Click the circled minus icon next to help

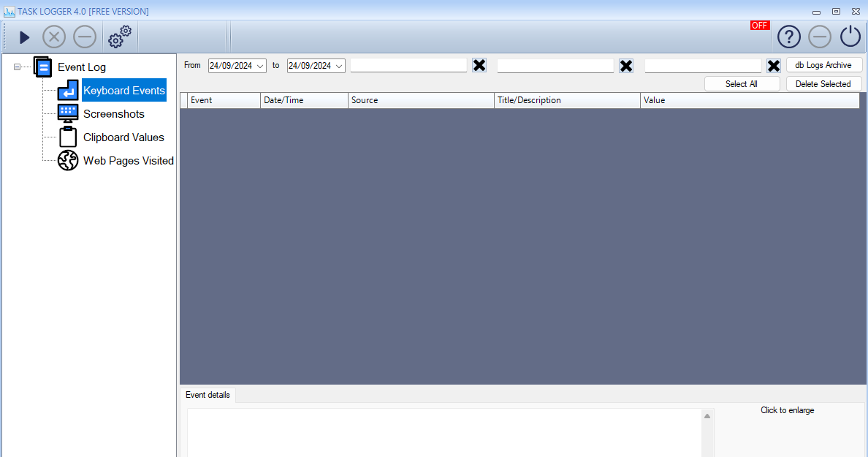point(820,37)
